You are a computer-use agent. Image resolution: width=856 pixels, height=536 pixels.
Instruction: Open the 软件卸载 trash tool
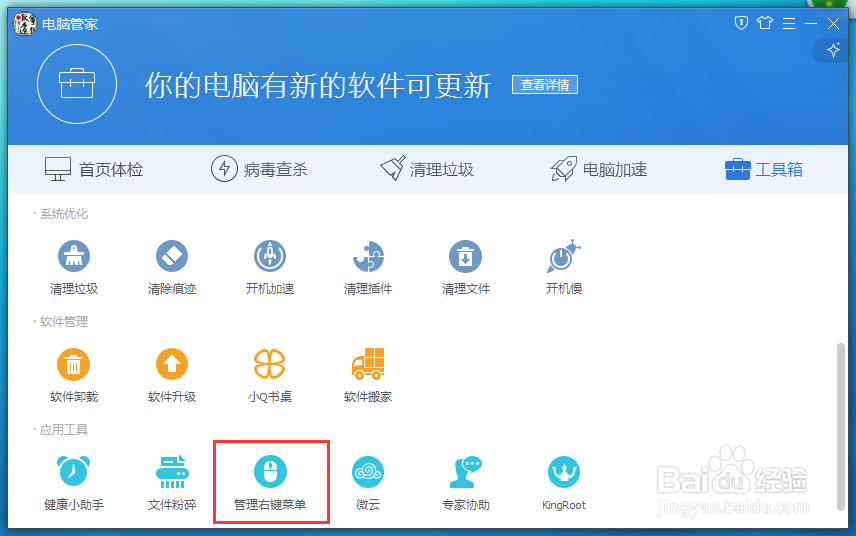(74, 364)
